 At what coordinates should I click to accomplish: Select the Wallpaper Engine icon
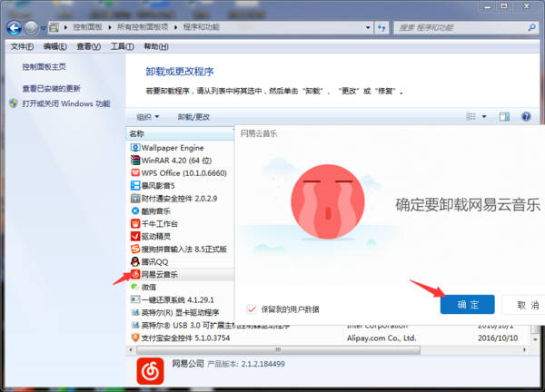tap(134, 148)
